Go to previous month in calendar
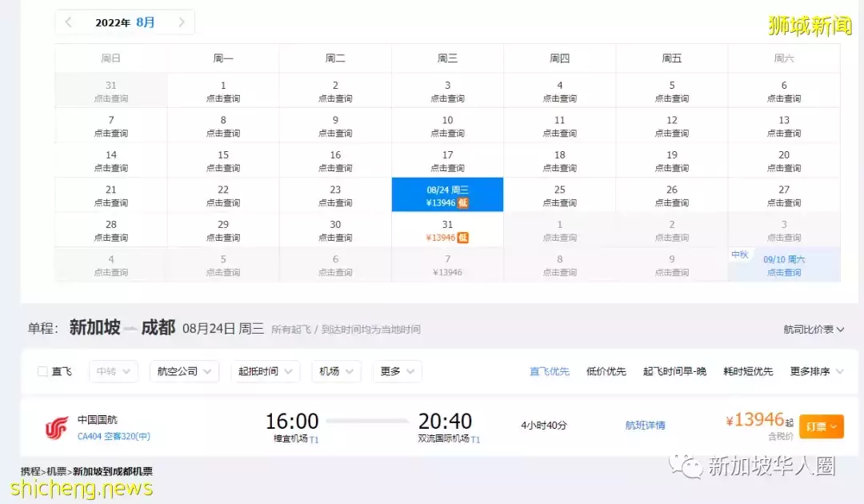864x504 pixels. pos(69,22)
